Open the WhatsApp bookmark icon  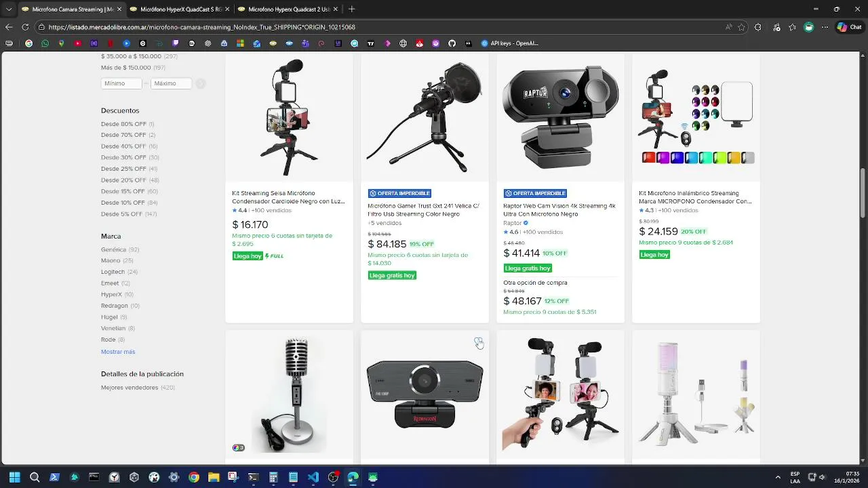[x=45, y=43]
